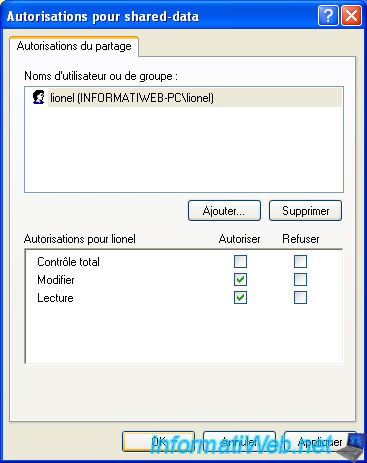Enable Autoriser checkbox for Contrôle total
The width and height of the screenshot is (367, 463).
click(240, 262)
